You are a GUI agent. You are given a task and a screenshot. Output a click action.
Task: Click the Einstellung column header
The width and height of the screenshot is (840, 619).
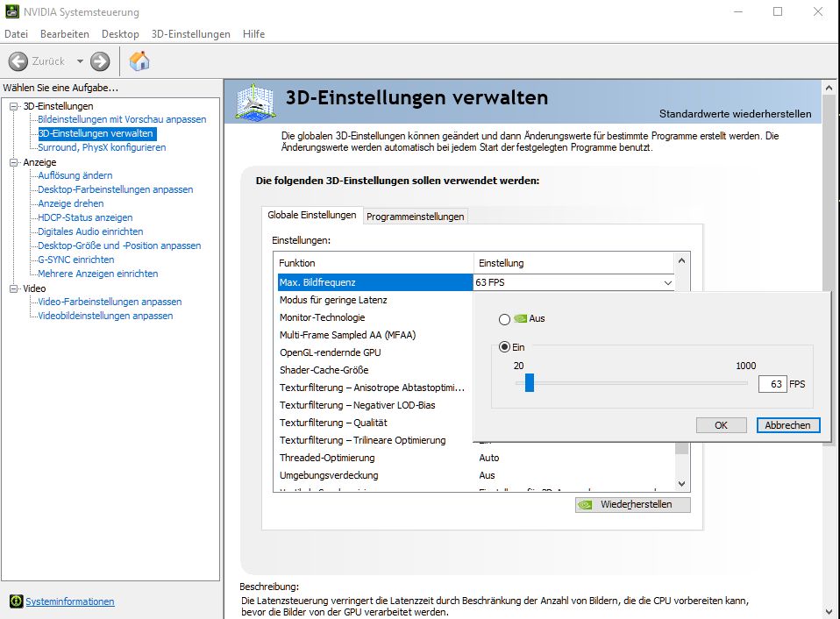pos(573,263)
